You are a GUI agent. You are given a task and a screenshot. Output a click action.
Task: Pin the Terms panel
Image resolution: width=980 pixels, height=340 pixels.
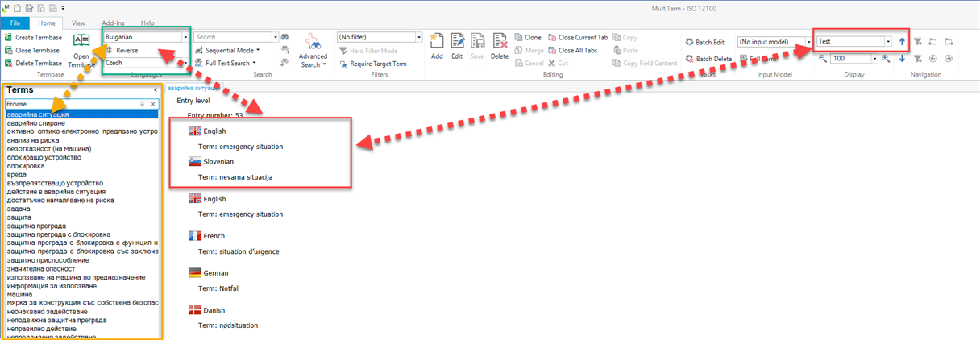pos(143,104)
